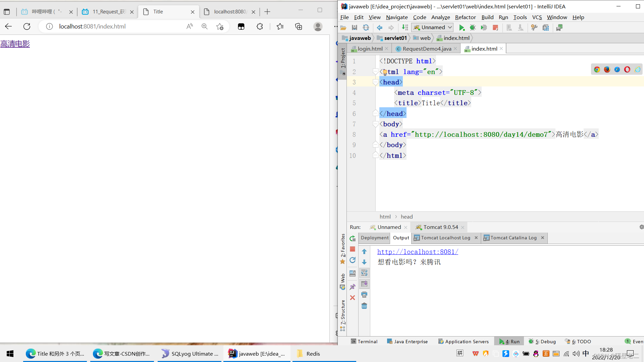The width and height of the screenshot is (644, 362).
Task: Collapse the body tag fold marker
Action: [375, 124]
